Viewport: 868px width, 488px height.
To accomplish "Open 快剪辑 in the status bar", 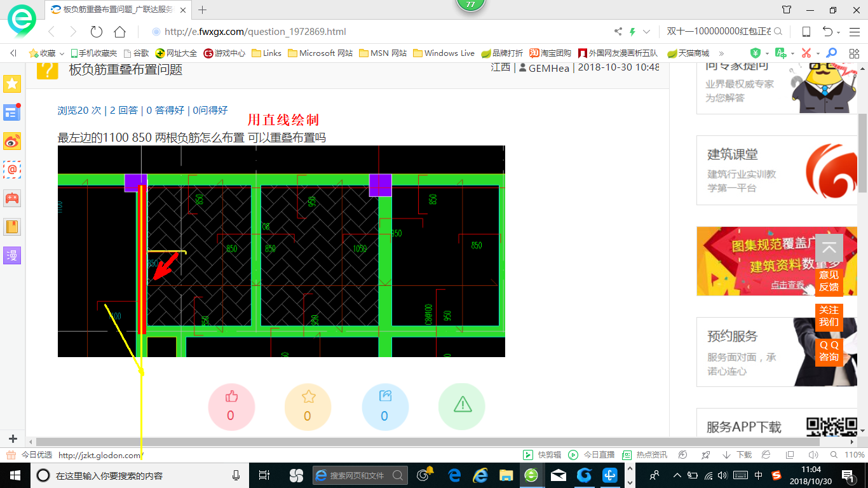I will (x=542, y=455).
